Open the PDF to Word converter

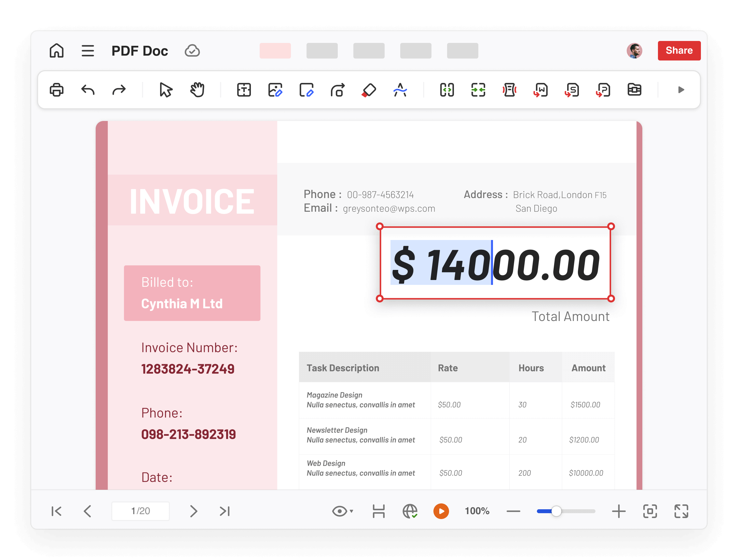pos(540,90)
